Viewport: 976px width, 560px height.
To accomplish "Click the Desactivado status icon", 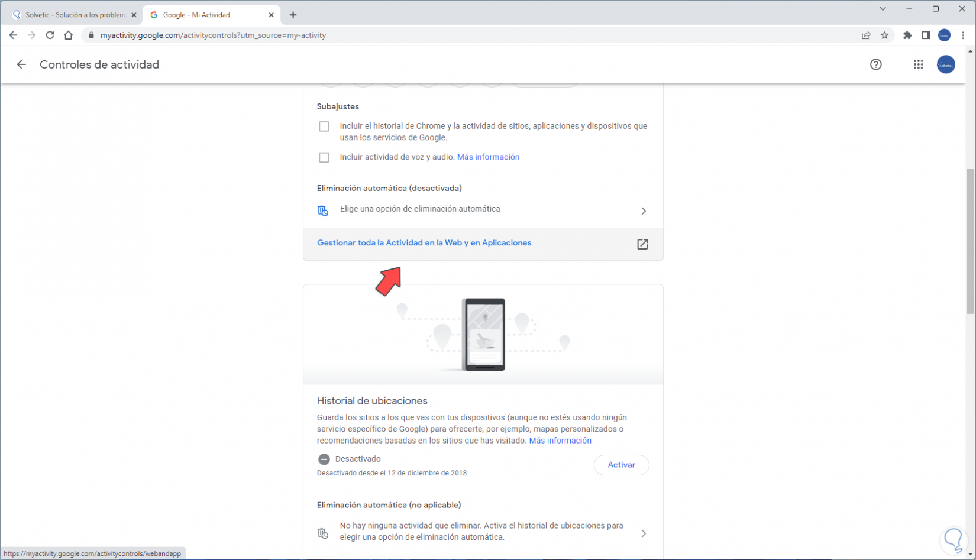I will [324, 459].
